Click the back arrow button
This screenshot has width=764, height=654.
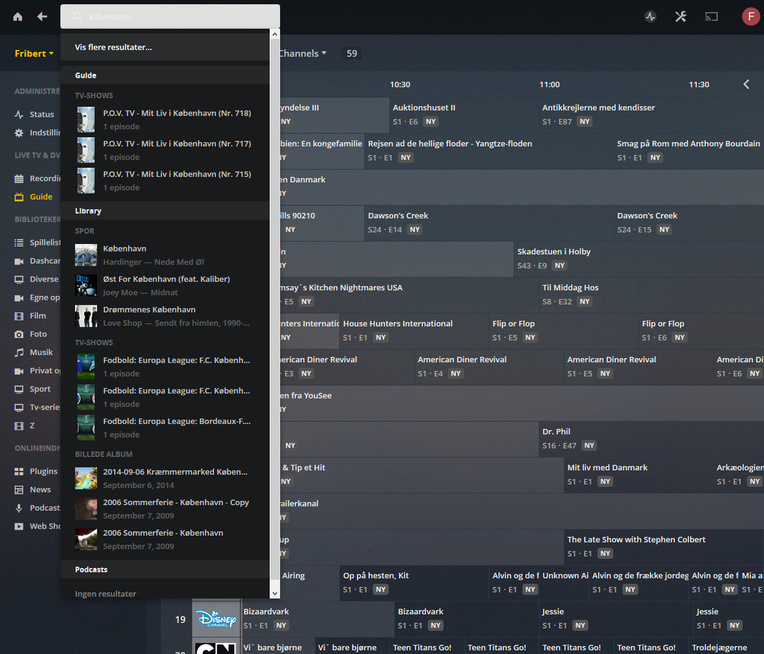pyautogui.click(x=42, y=17)
